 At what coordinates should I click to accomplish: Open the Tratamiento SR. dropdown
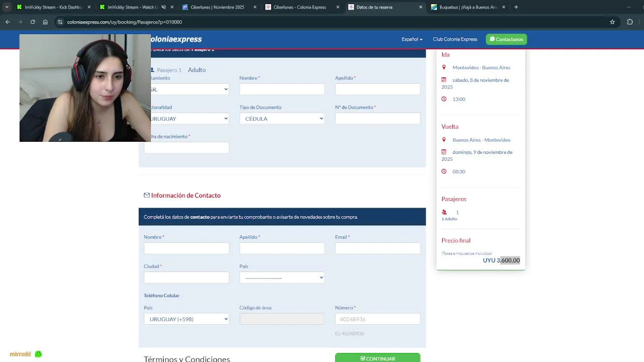(187, 89)
